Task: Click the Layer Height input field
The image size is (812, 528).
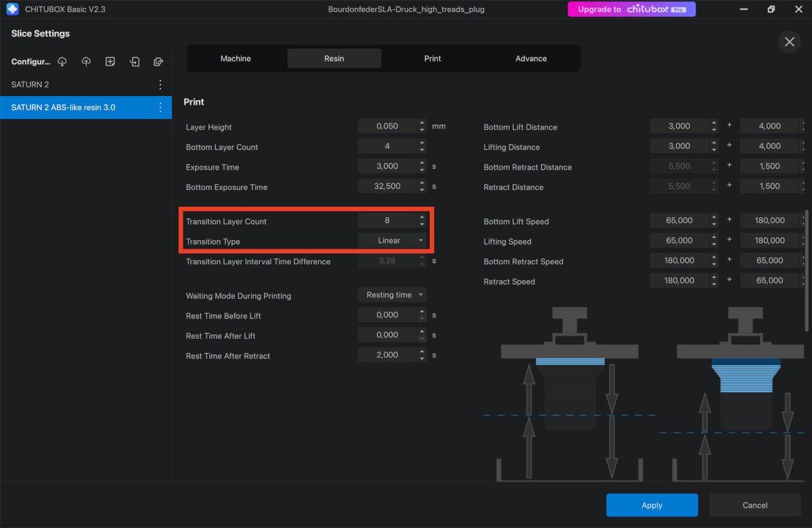Action: (x=388, y=126)
